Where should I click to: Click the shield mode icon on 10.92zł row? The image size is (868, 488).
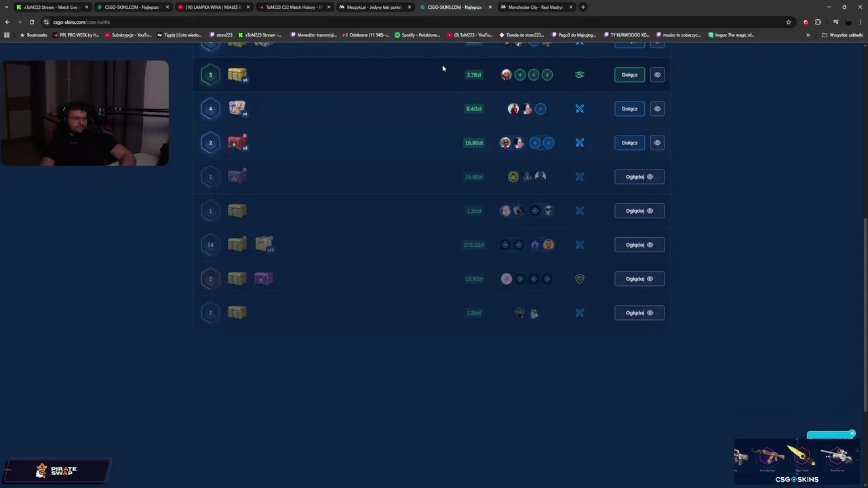[580, 279]
